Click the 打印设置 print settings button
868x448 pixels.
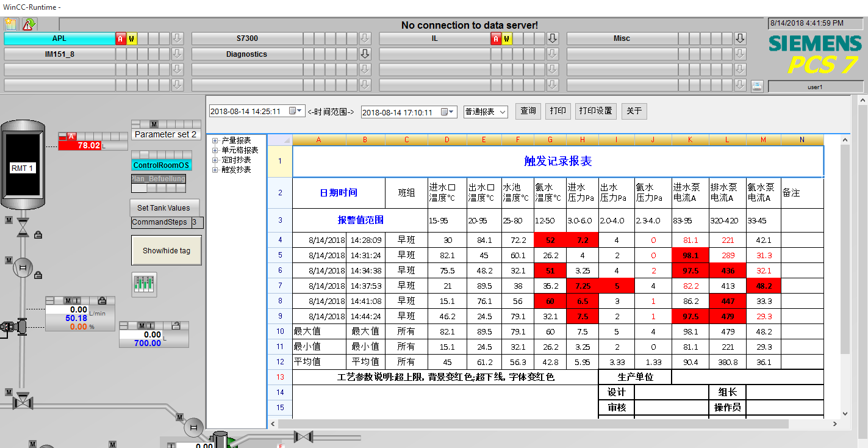click(595, 111)
